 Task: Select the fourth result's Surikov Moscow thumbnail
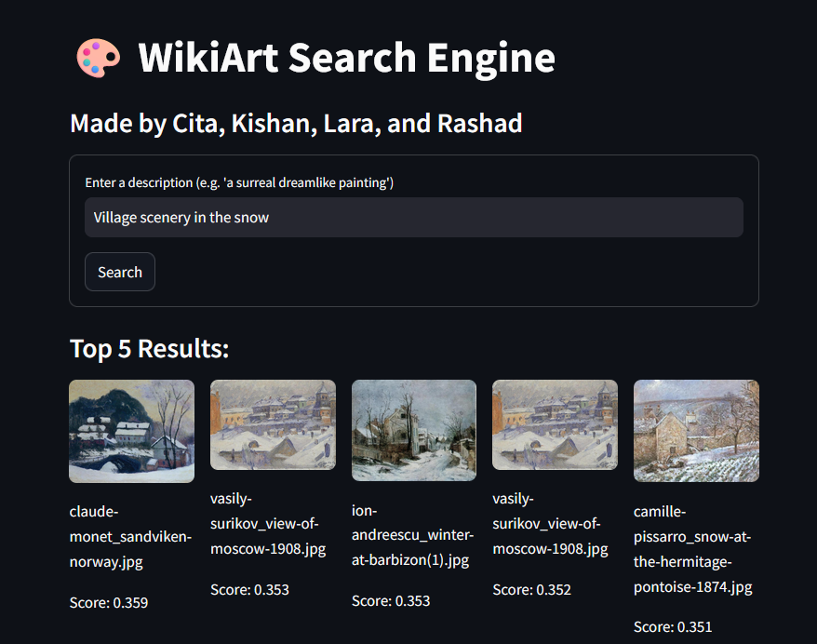point(555,424)
